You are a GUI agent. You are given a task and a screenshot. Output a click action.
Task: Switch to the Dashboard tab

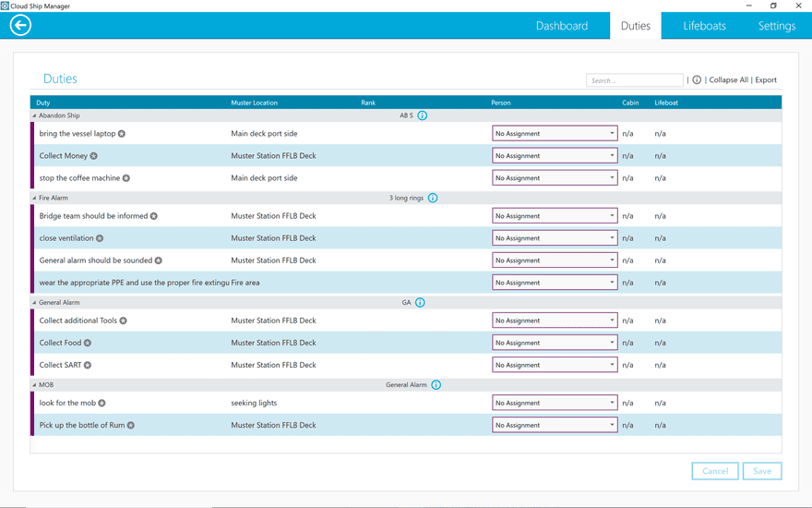tap(561, 26)
